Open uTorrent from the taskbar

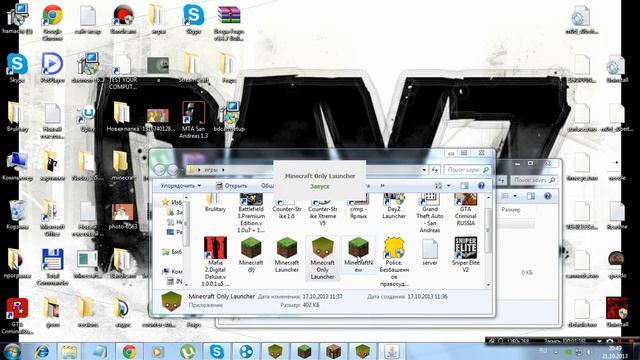click(x=188, y=351)
